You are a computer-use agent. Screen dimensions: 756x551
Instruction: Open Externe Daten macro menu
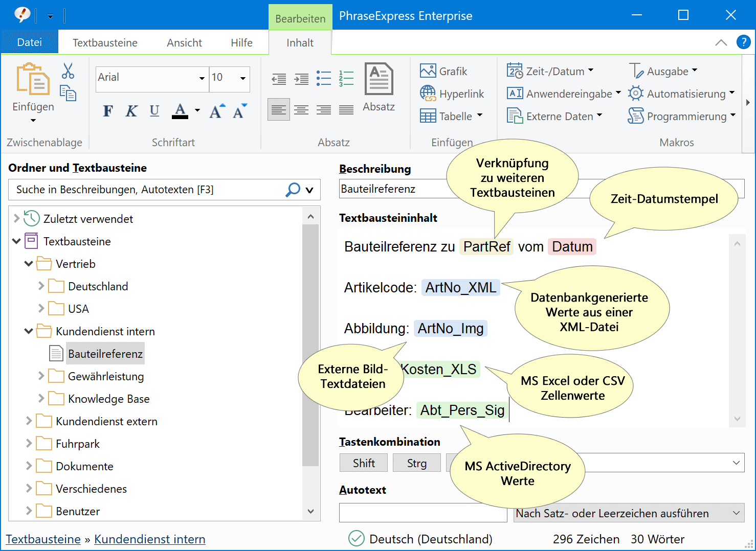(554, 116)
